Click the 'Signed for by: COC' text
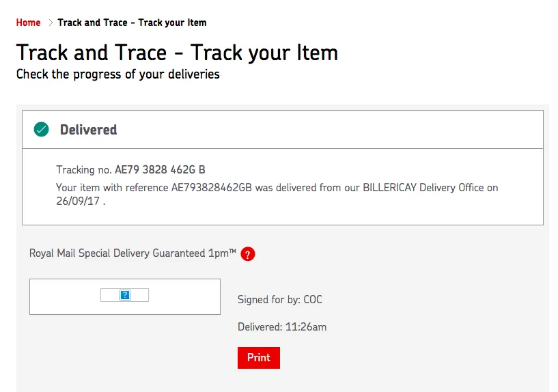558x392 pixels. (x=279, y=299)
